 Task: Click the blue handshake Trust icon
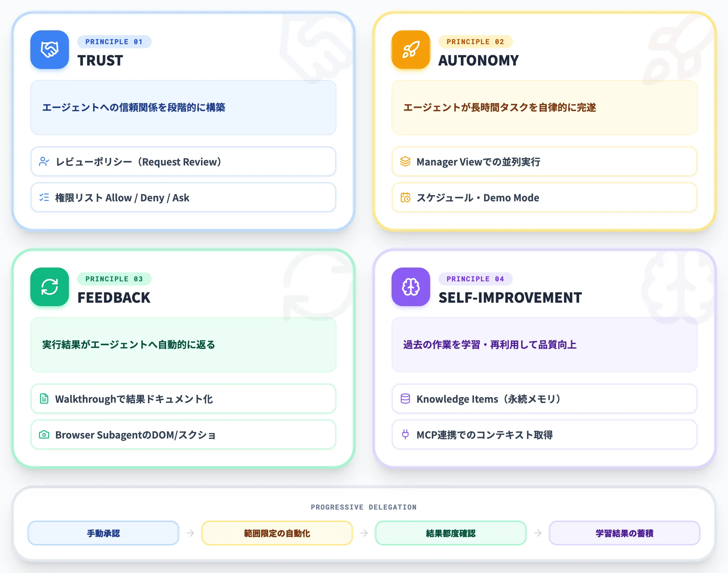pyautogui.click(x=50, y=50)
